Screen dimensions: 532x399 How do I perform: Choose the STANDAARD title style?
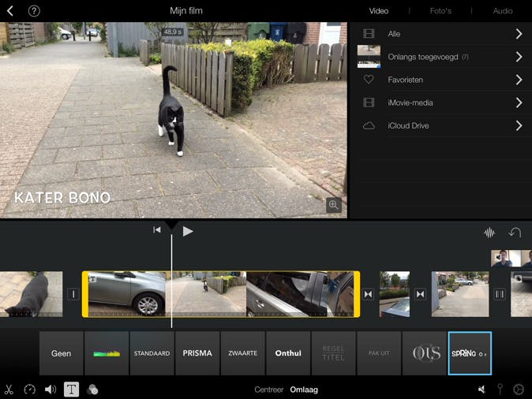click(x=152, y=353)
